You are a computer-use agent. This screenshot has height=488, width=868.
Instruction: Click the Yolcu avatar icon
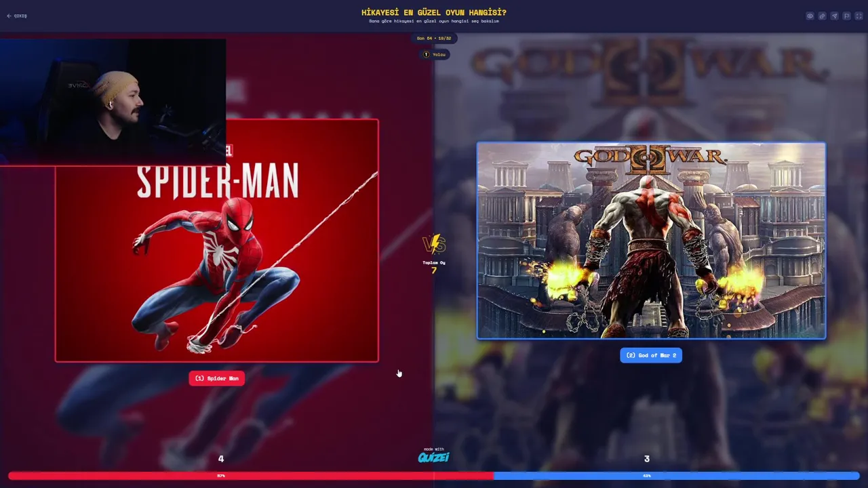tap(427, 54)
